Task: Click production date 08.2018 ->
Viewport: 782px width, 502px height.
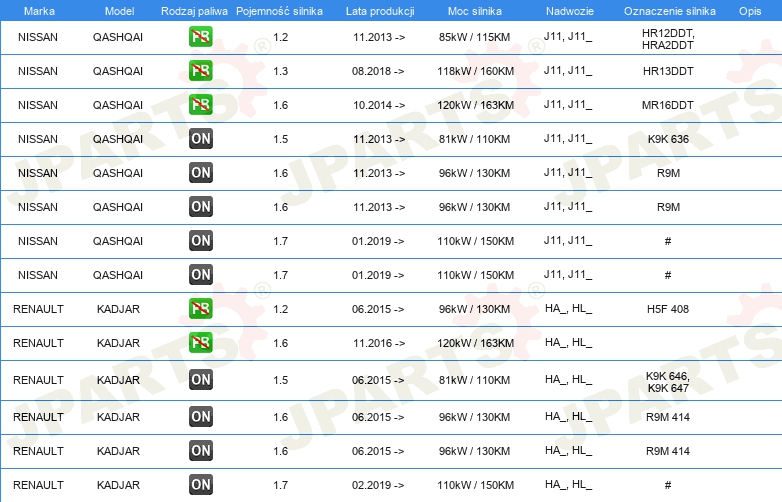Action: 378,71
